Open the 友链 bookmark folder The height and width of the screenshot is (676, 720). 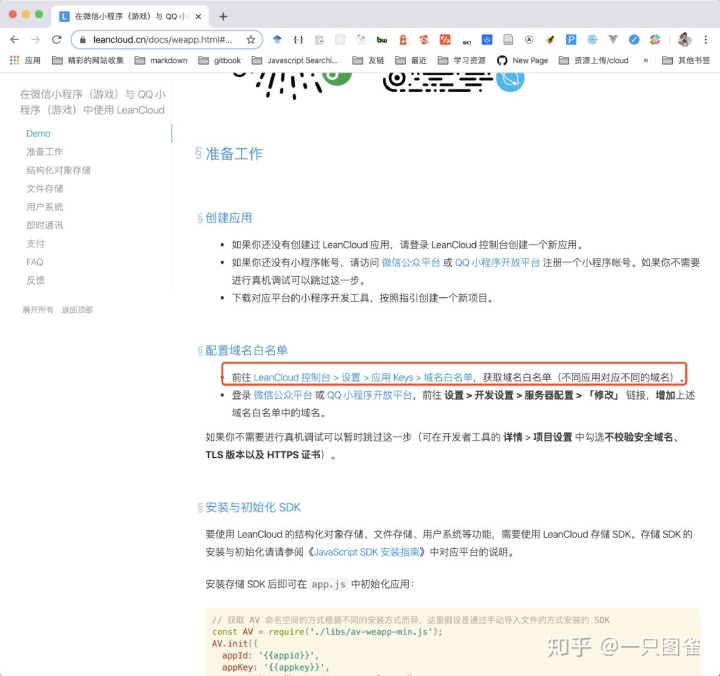pyautogui.click(x=368, y=60)
